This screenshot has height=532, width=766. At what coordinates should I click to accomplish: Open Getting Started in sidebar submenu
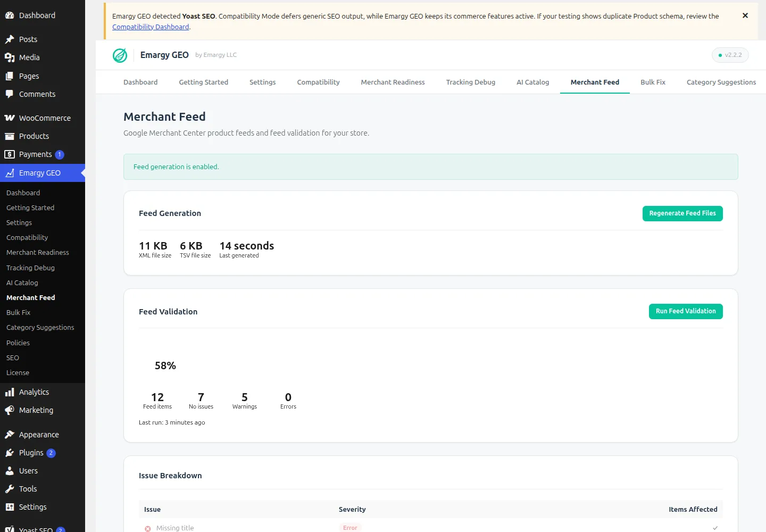coord(30,208)
